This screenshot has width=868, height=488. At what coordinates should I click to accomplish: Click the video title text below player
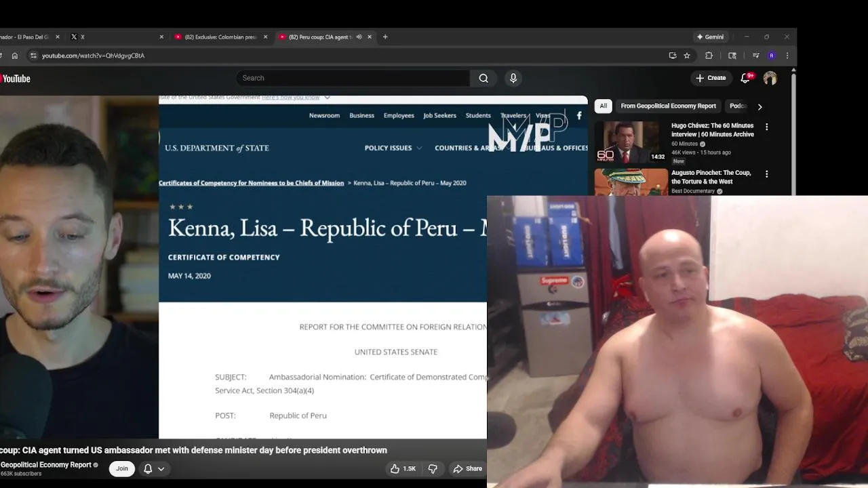(x=194, y=450)
